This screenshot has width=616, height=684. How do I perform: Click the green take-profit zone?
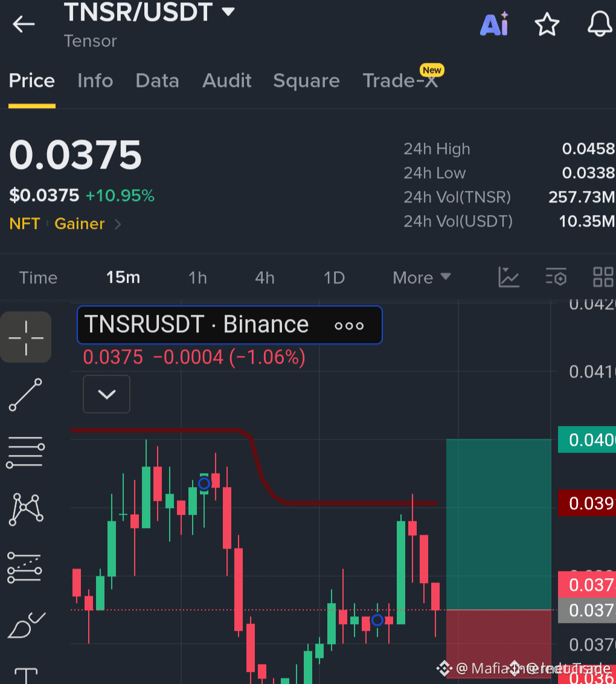(x=499, y=524)
